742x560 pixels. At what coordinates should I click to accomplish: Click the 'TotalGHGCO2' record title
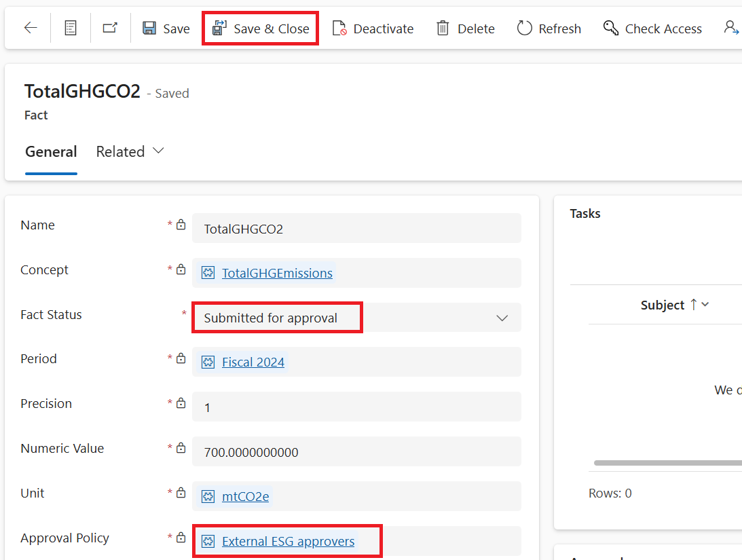[x=82, y=91]
